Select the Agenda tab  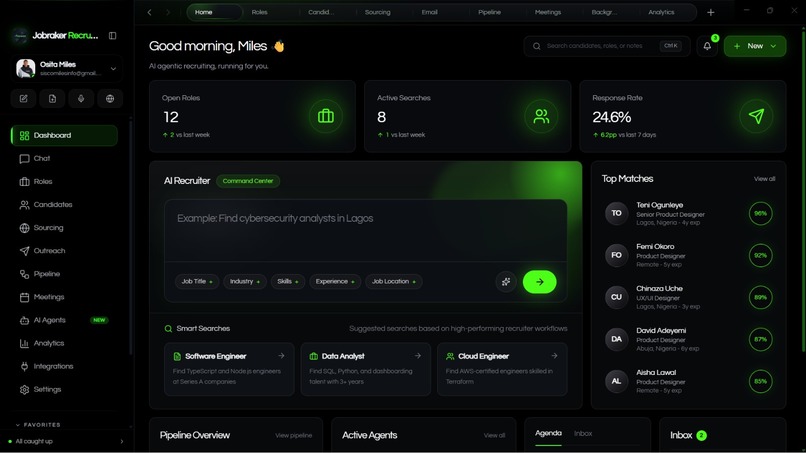548,433
